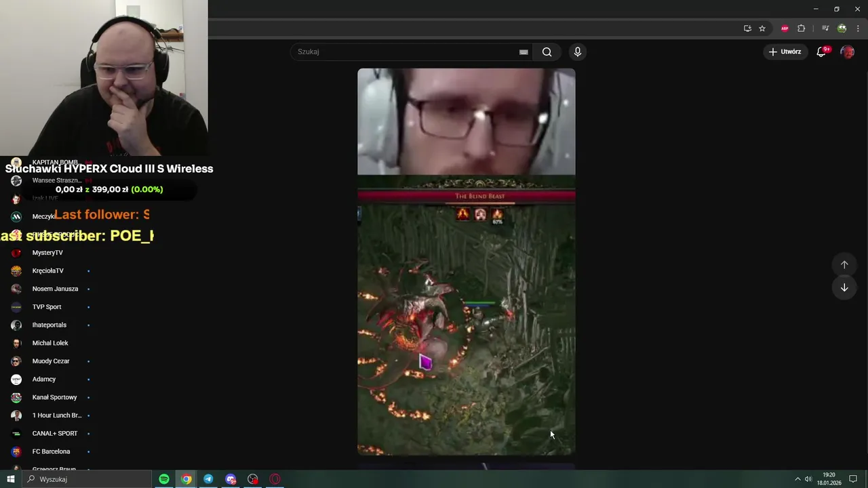This screenshot has width=868, height=488.
Task: Open the Chrome extensions puzzle menu
Action: point(801,28)
